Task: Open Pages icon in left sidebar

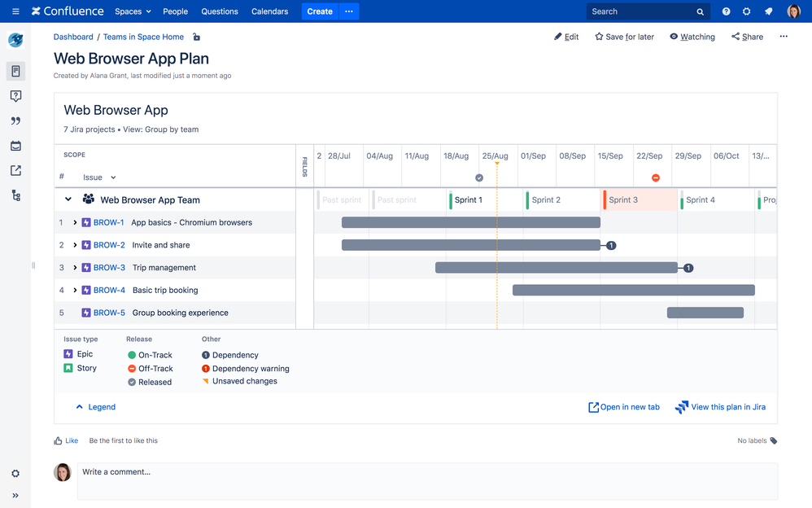Action: coord(15,71)
